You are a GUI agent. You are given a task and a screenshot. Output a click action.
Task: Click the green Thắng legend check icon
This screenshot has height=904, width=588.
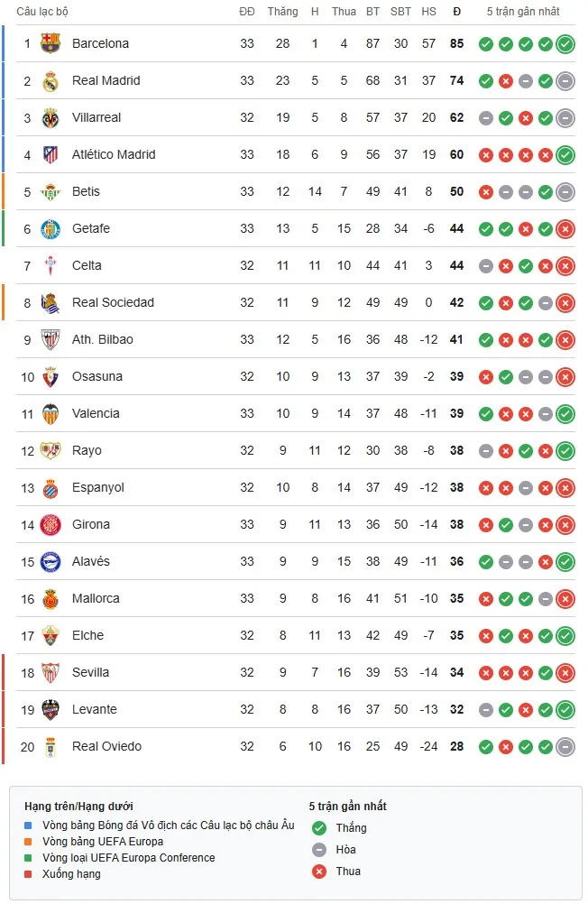[317, 827]
